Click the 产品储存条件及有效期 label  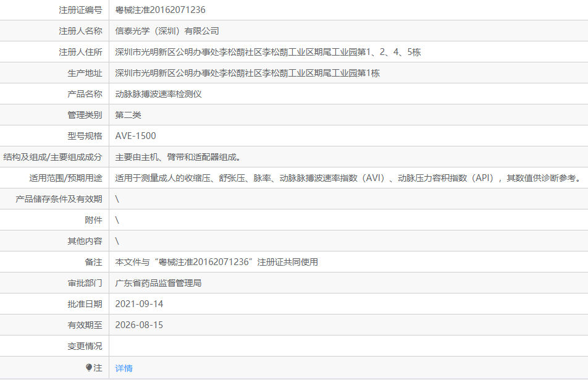pyautogui.click(x=59, y=199)
